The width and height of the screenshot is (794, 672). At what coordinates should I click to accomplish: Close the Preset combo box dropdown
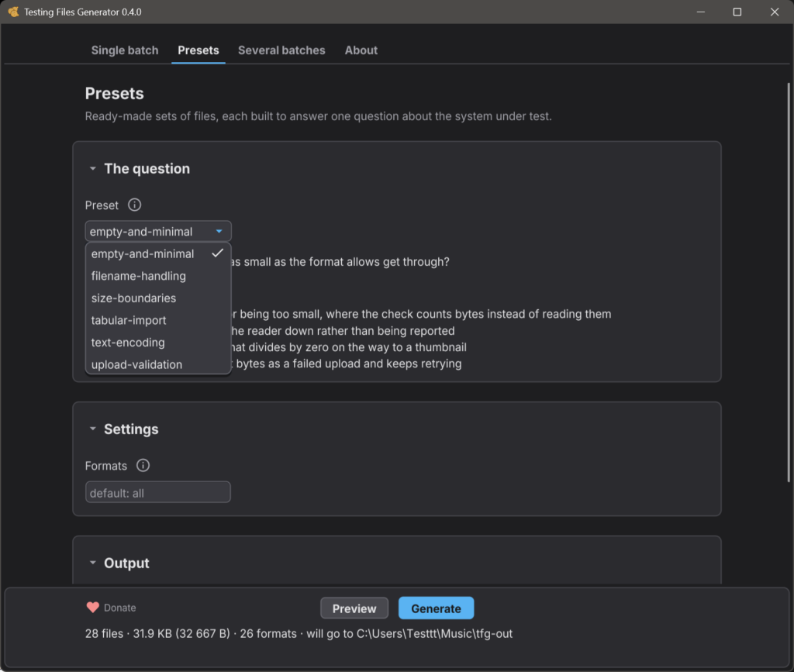(x=158, y=231)
